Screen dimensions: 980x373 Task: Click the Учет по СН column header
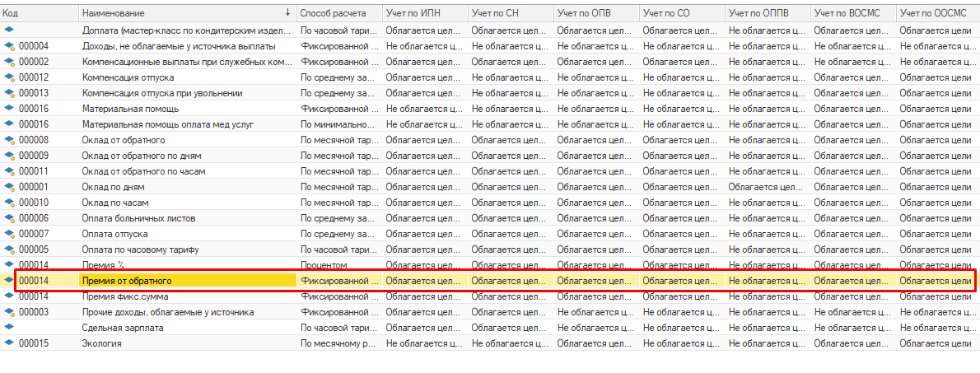coord(511,12)
